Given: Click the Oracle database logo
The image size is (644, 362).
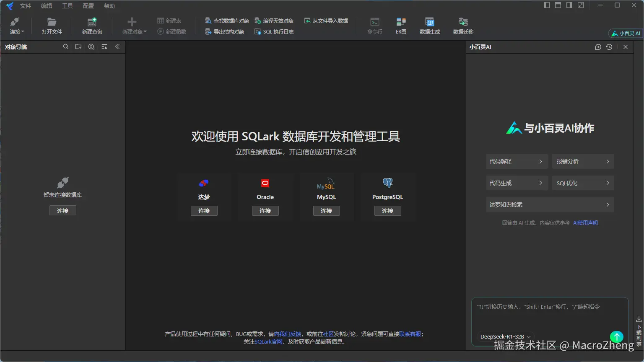Looking at the screenshot, I should coord(265,183).
